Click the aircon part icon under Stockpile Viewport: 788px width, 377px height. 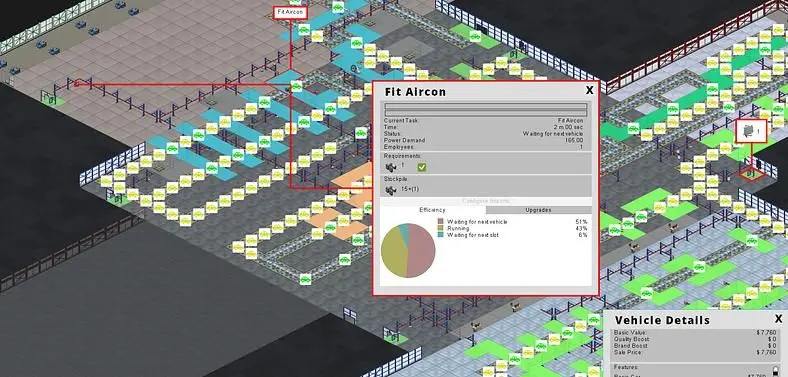390,190
